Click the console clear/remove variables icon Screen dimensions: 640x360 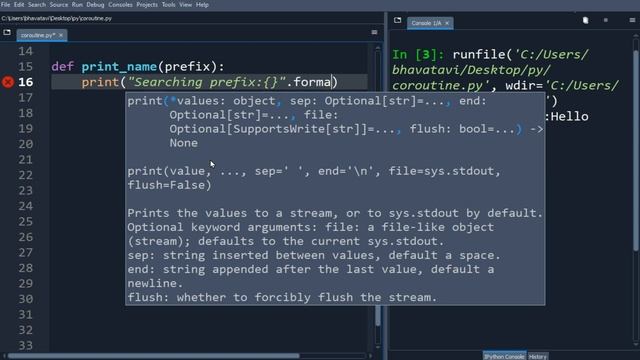[585, 20]
